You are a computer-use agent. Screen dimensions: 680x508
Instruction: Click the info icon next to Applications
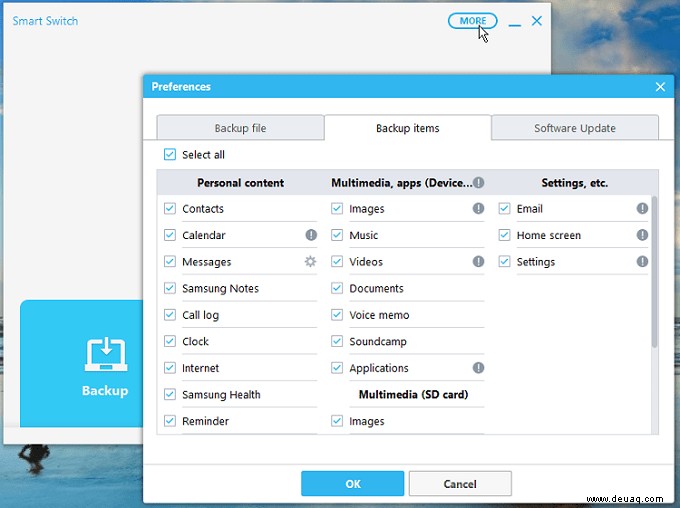click(x=478, y=368)
